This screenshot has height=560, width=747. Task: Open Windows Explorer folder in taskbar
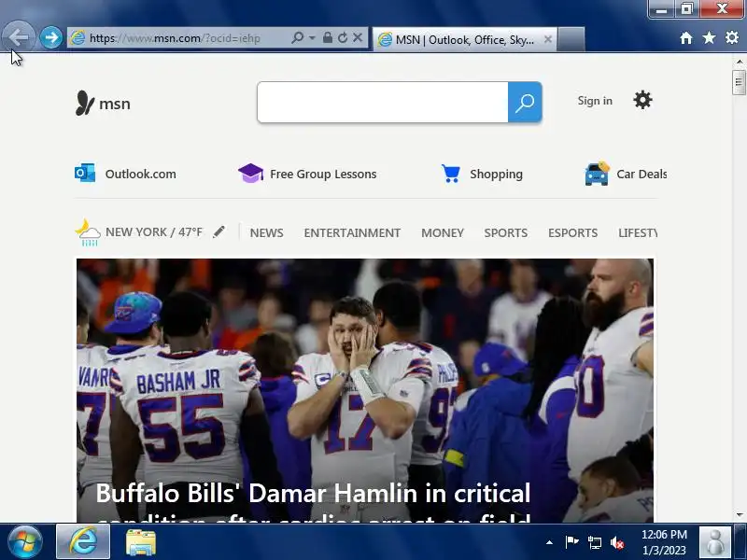click(141, 543)
